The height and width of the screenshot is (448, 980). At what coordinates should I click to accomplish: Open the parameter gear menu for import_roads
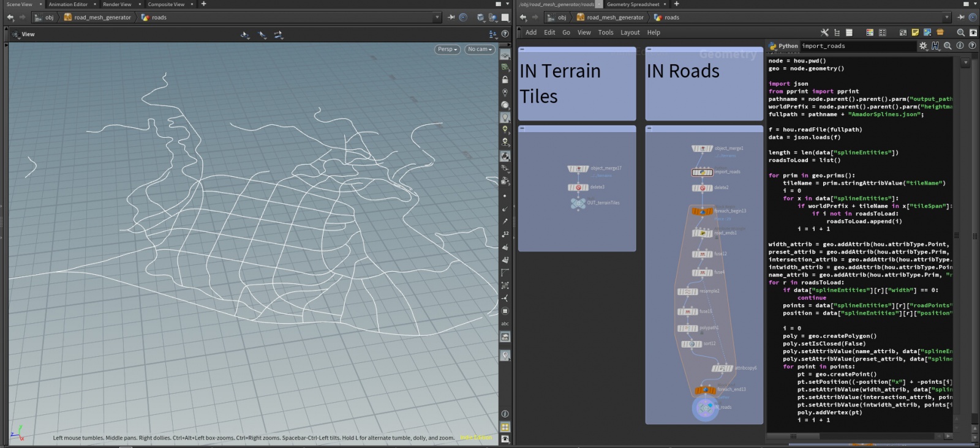[x=923, y=46]
